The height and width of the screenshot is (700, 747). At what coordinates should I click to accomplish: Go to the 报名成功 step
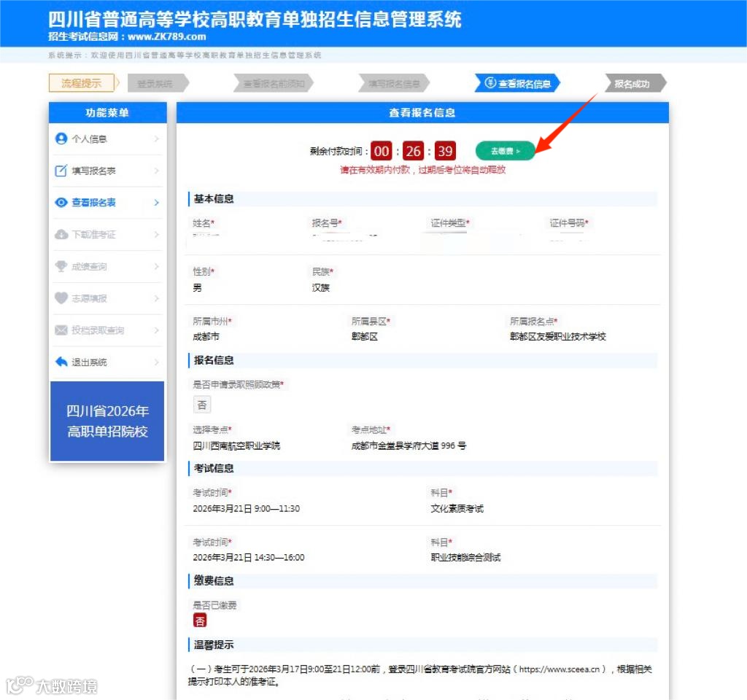[x=635, y=83]
